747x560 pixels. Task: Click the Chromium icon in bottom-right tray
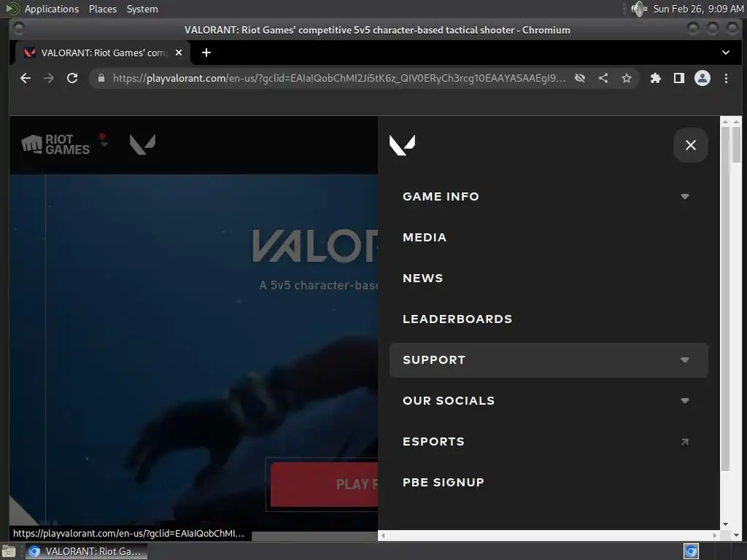pos(691,551)
